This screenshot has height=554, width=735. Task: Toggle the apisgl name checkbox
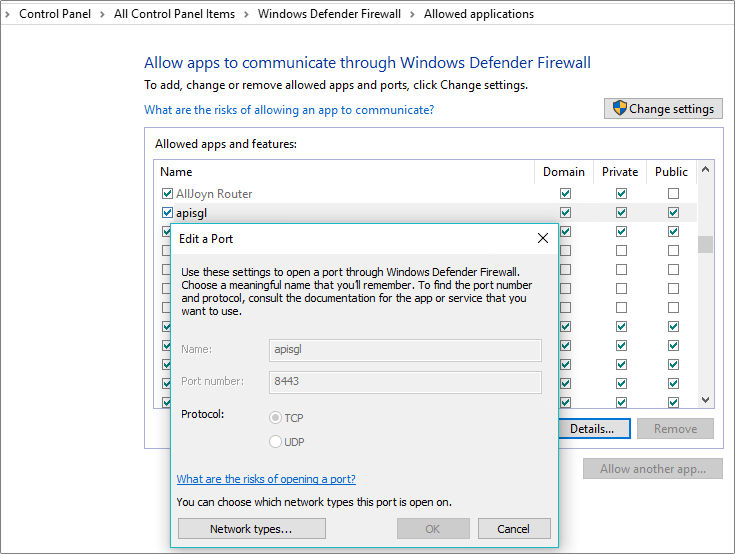pyautogui.click(x=167, y=213)
